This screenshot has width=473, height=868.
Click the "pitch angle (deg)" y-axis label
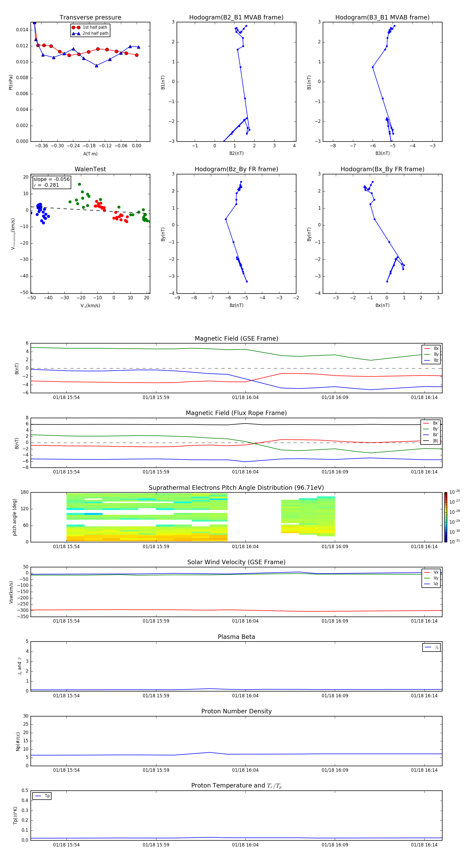coord(14,517)
